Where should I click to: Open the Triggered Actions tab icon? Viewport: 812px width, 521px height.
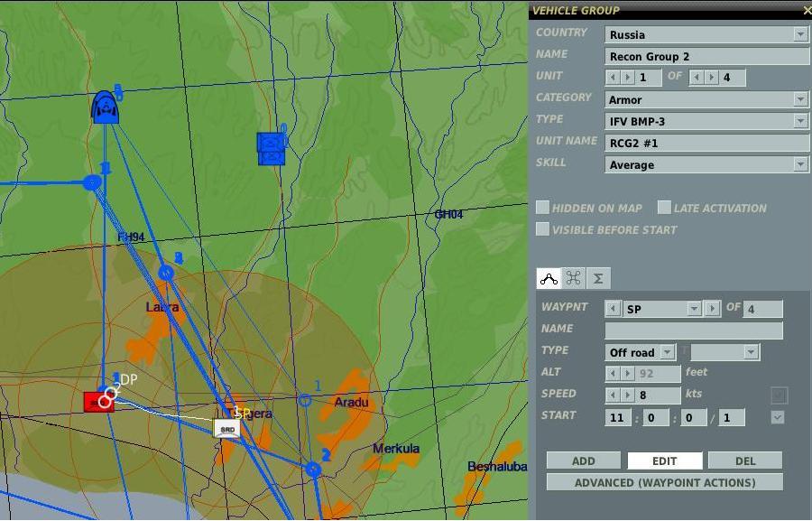tap(573, 278)
